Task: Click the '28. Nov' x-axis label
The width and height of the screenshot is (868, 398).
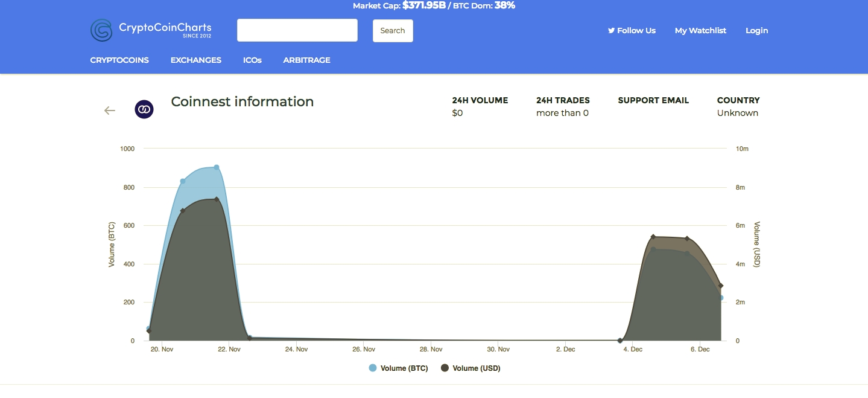Action: click(431, 349)
